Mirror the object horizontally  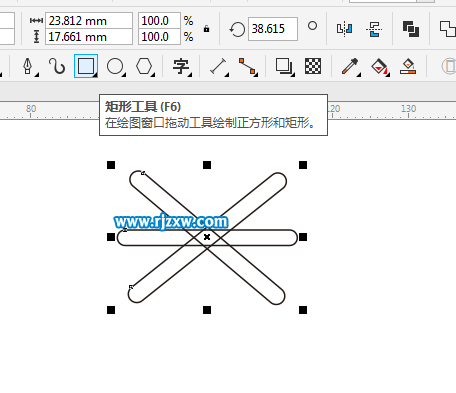click(344, 29)
